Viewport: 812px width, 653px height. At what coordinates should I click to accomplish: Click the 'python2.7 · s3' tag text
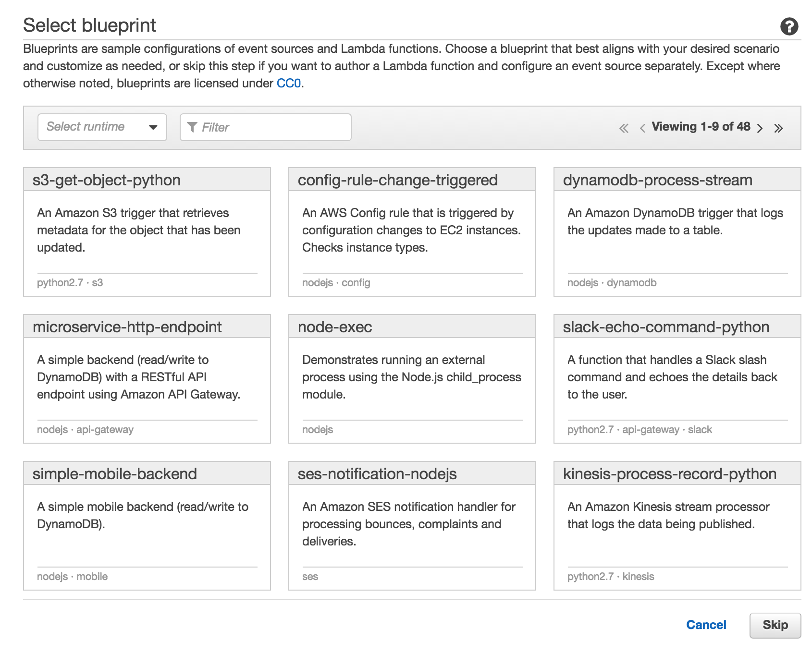[70, 283]
